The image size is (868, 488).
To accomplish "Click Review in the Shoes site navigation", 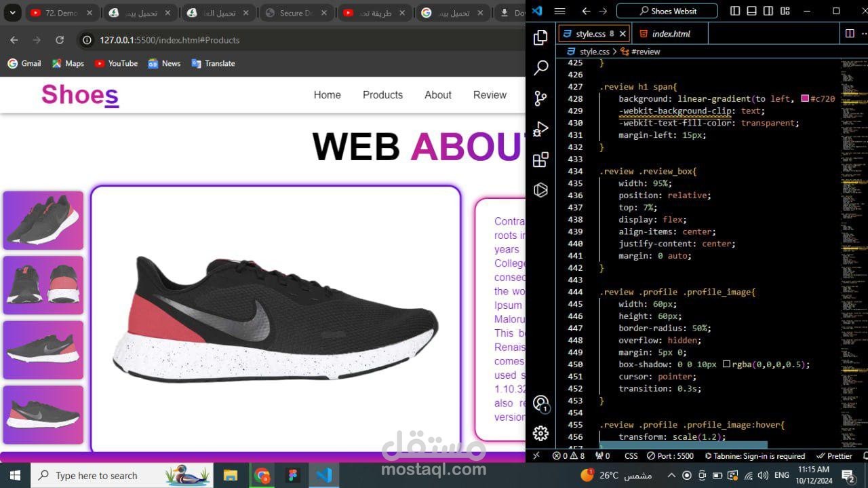I will pos(490,95).
